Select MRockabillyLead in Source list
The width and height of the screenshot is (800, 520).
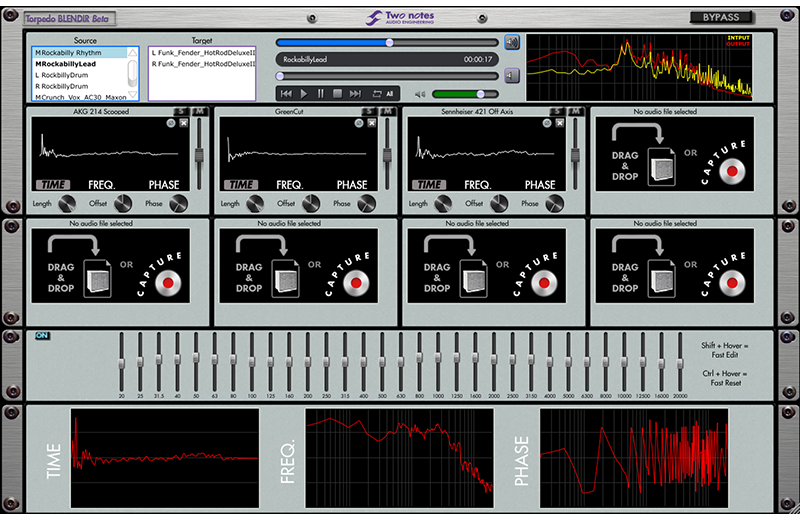pos(80,64)
